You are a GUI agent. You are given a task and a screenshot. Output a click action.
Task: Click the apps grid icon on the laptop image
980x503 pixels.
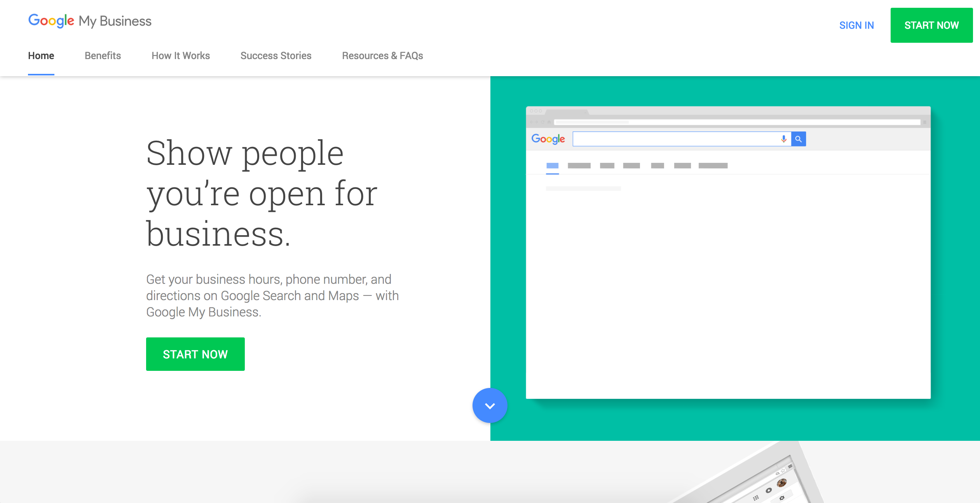click(756, 498)
